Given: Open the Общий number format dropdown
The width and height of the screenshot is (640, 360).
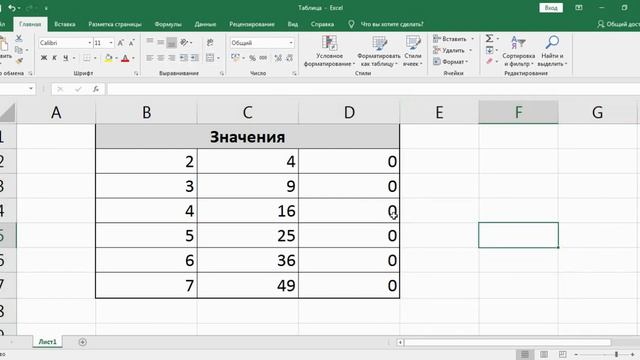Looking at the screenshot, I should tap(291, 43).
